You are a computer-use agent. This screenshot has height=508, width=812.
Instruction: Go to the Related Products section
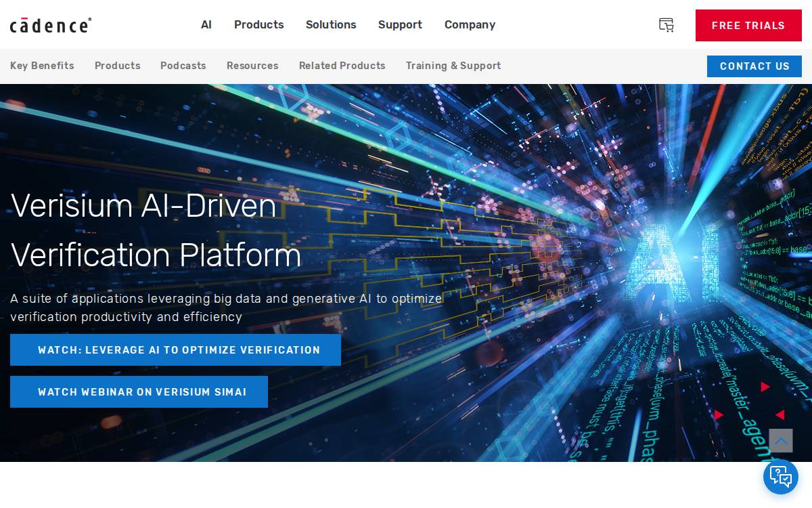point(342,66)
